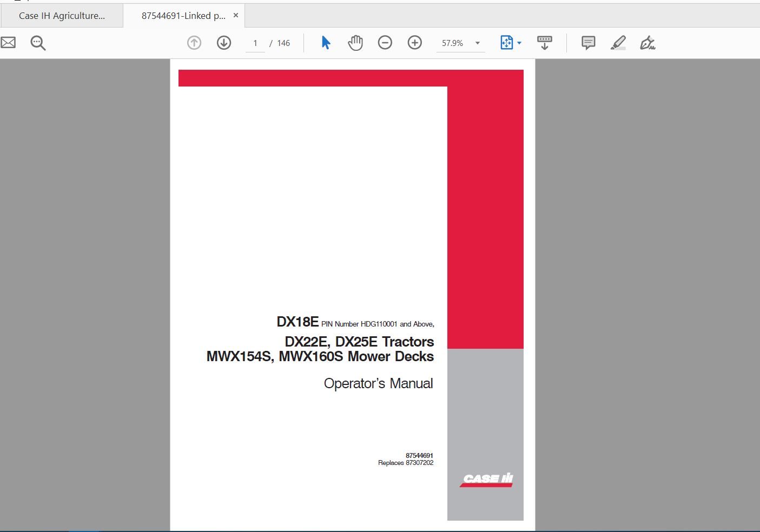
Task: Click the DX18E model heading
Action: pyautogui.click(x=298, y=322)
